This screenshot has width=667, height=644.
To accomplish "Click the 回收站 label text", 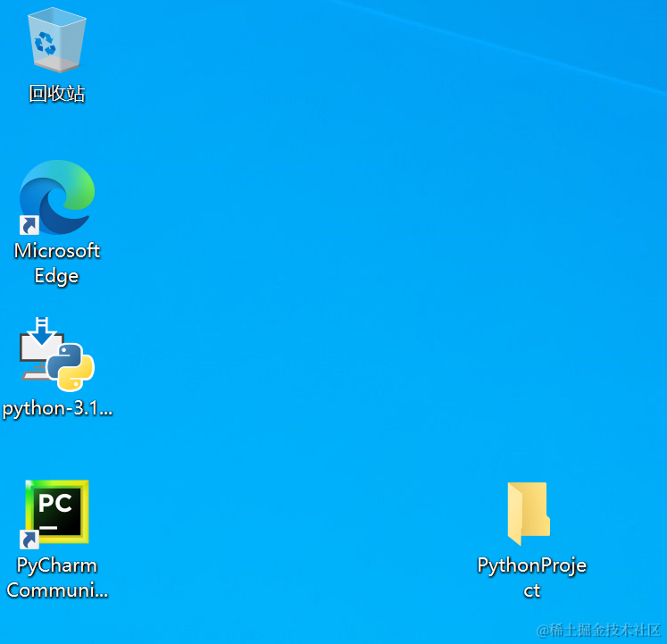I will point(57,94).
